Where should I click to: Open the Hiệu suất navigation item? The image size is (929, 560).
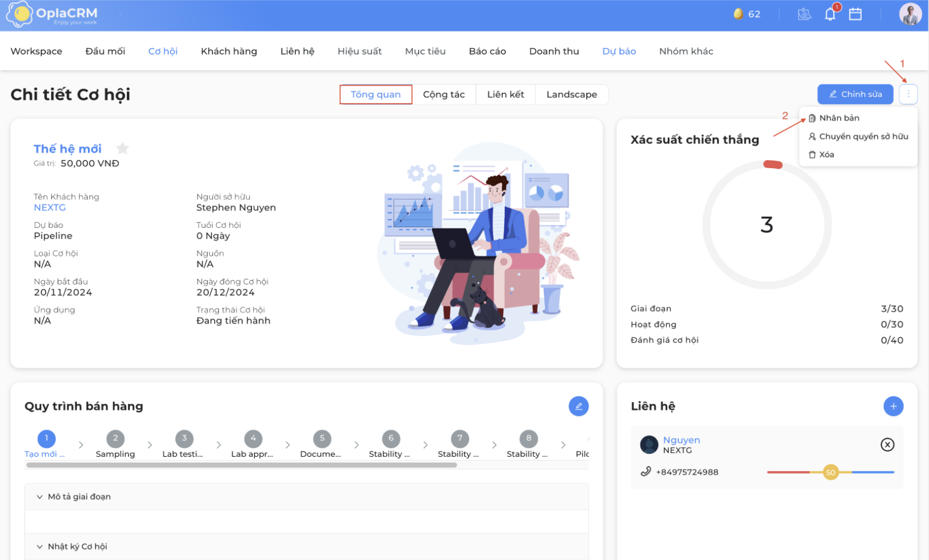360,51
